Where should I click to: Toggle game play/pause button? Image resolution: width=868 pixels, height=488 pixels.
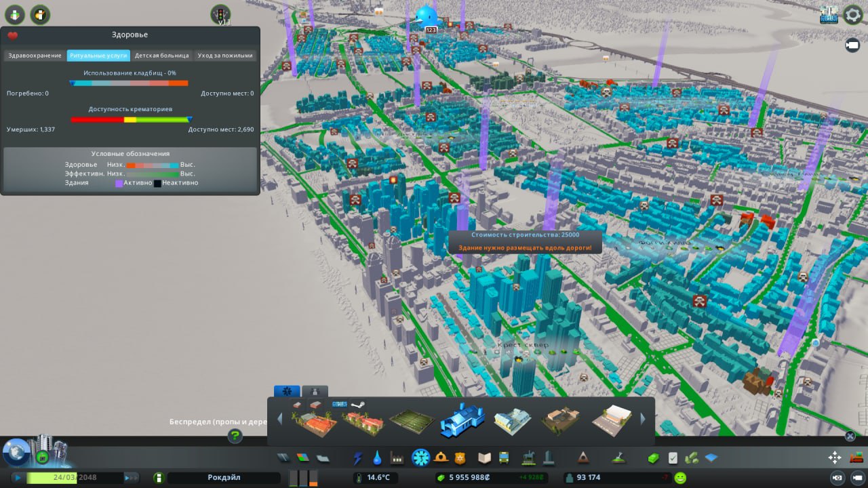[18, 478]
